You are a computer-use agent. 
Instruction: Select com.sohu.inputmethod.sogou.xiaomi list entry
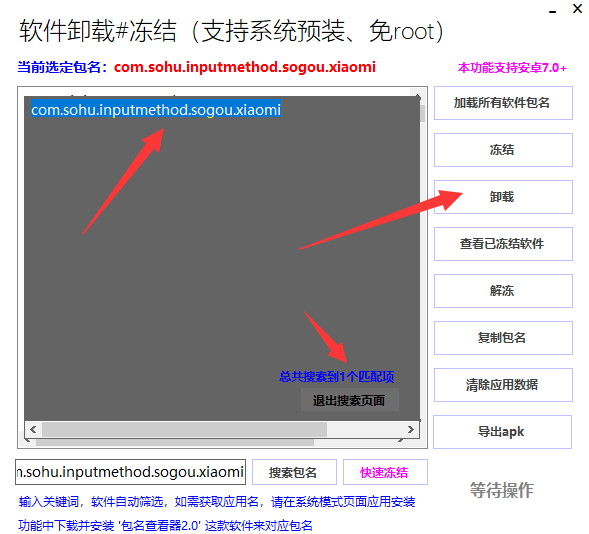tap(156, 110)
